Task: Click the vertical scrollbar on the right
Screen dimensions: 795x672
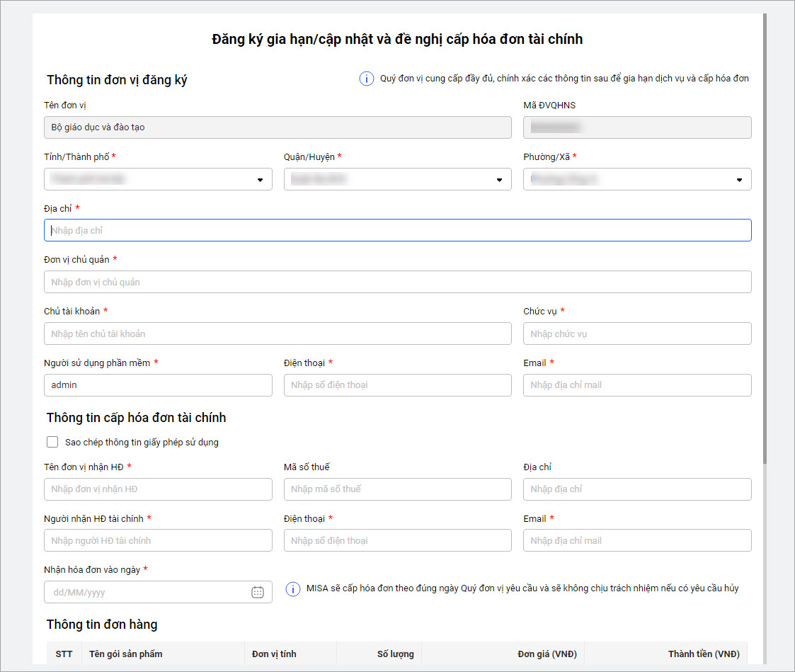Action: tap(765, 241)
